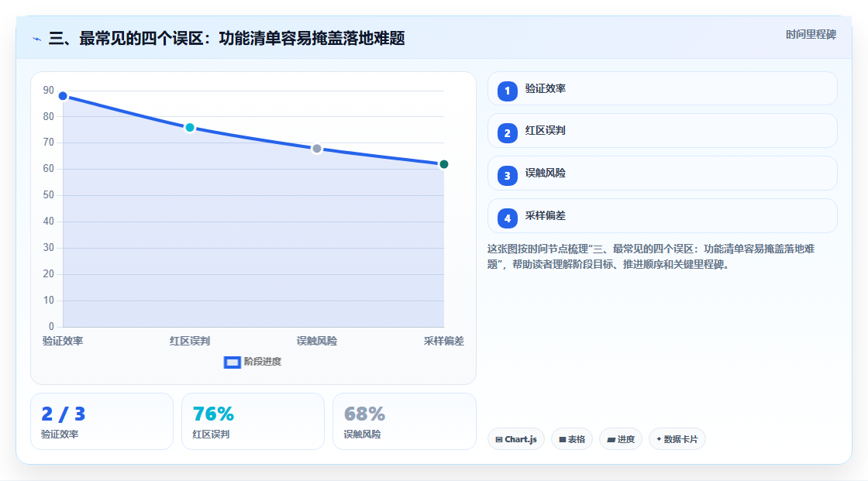The width and height of the screenshot is (868, 481).
Task: Click the 76% 红区误判 data card
Action: click(x=253, y=421)
